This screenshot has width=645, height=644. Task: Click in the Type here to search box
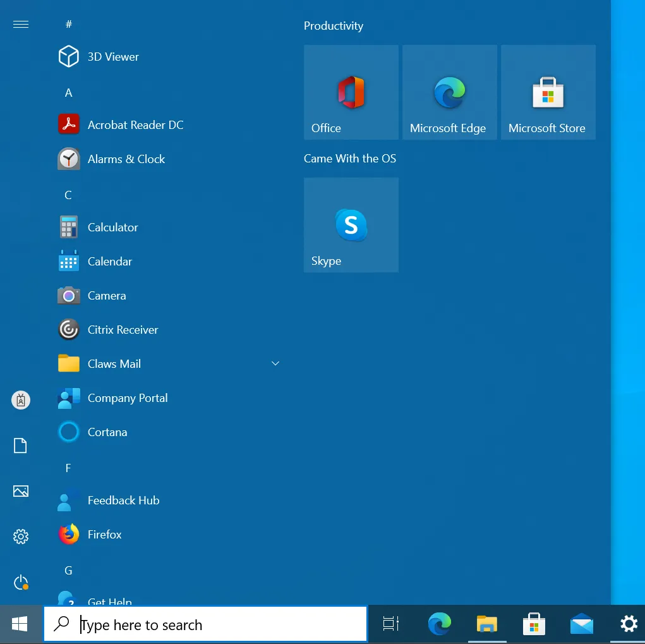point(205,624)
